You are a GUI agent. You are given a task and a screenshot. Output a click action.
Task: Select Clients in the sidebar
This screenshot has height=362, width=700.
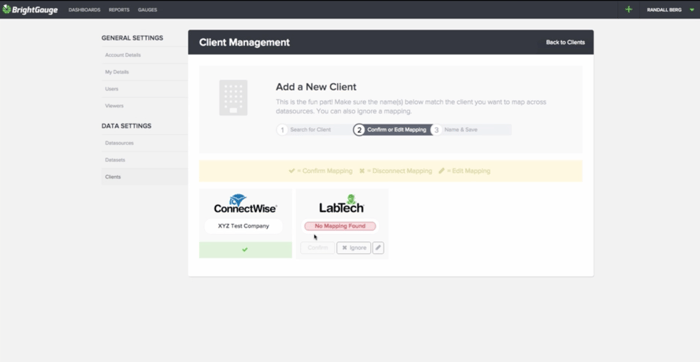click(113, 177)
